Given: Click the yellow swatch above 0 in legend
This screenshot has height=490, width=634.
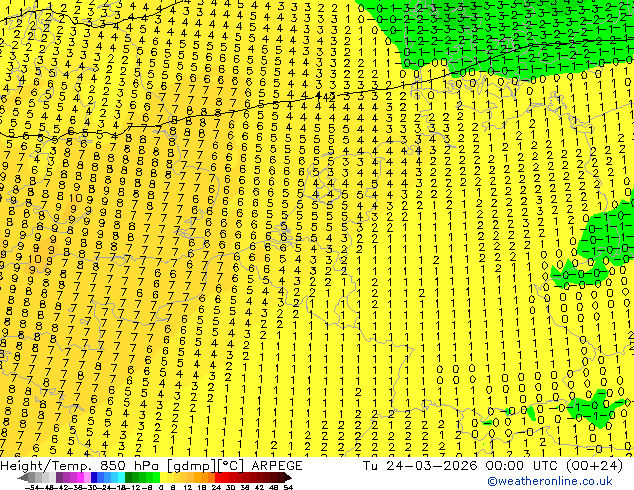Looking at the screenshot, I should pos(164,478).
